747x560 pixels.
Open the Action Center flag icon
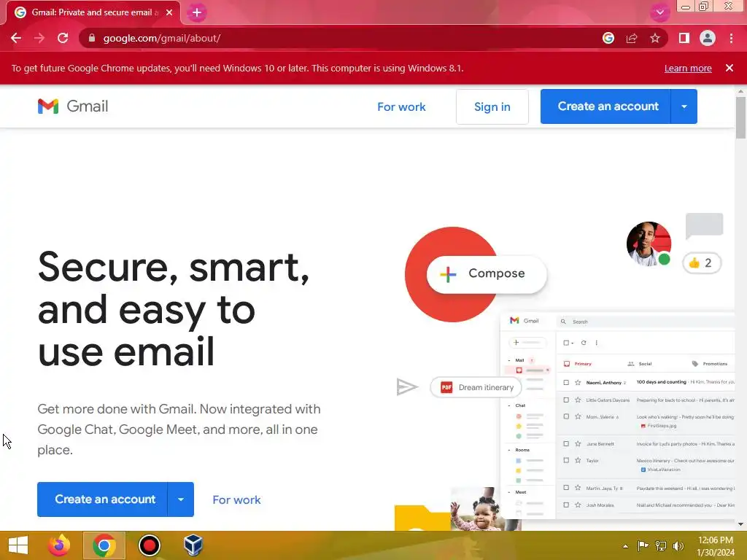pos(643,545)
